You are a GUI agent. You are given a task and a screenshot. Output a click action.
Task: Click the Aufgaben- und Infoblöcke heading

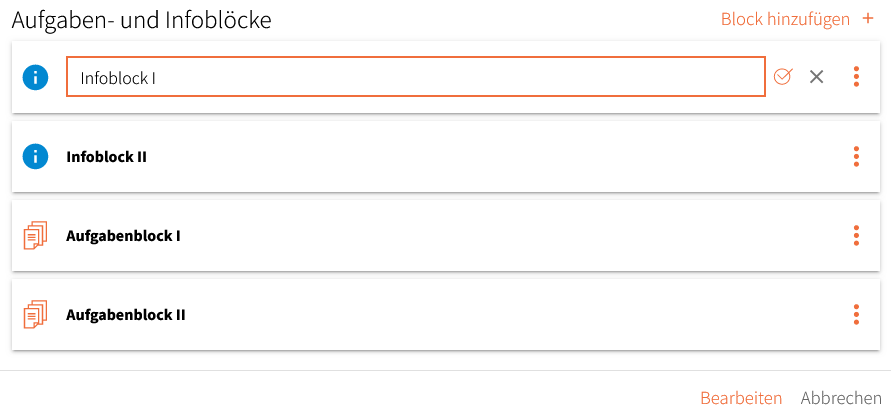[x=141, y=20]
